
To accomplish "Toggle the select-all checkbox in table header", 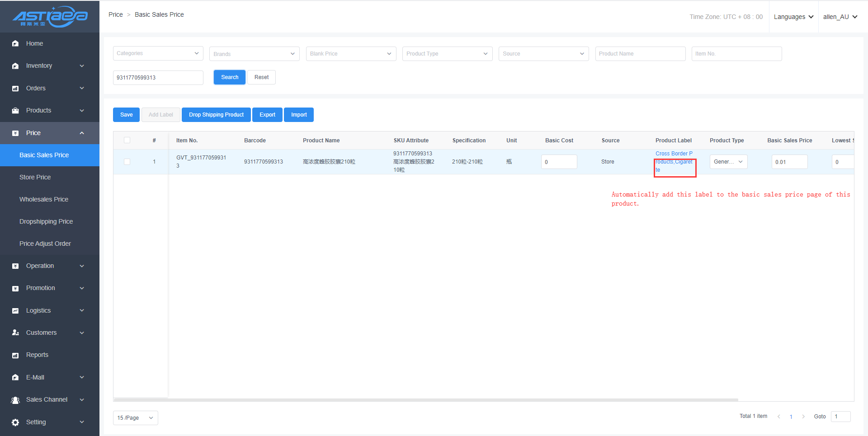I will coord(127,141).
